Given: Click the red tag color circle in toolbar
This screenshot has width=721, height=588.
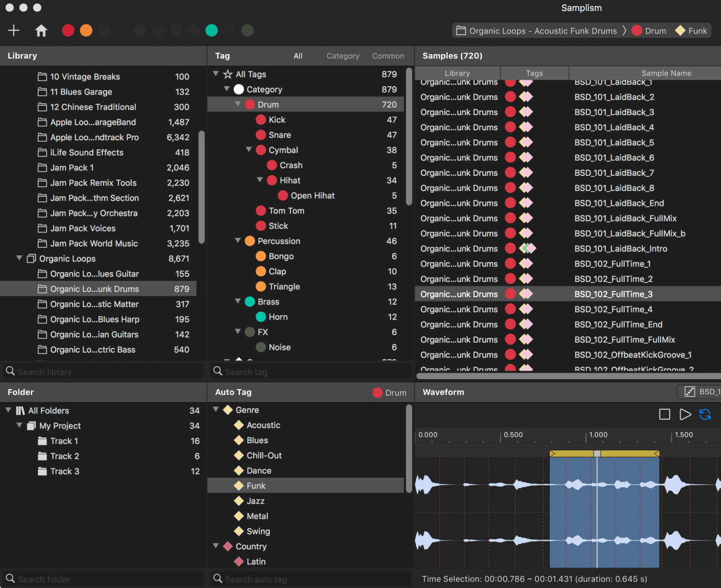Looking at the screenshot, I should tap(68, 31).
